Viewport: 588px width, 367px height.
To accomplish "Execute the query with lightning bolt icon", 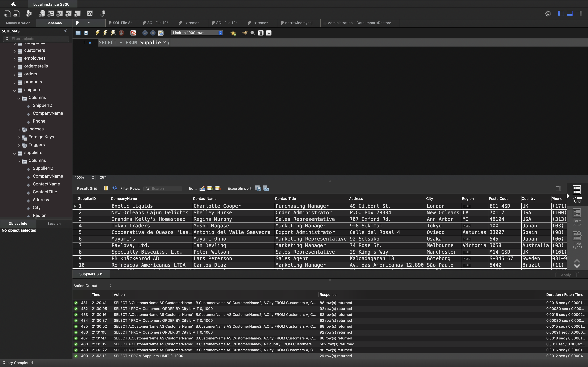I will (97, 33).
